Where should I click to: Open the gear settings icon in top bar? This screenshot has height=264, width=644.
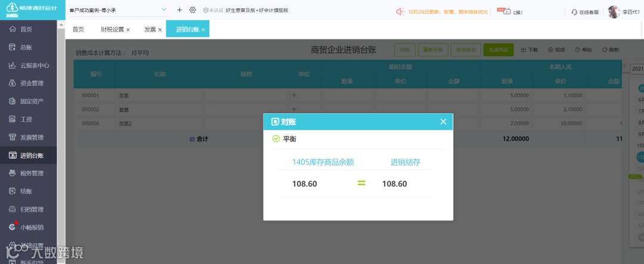coord(193,10)
